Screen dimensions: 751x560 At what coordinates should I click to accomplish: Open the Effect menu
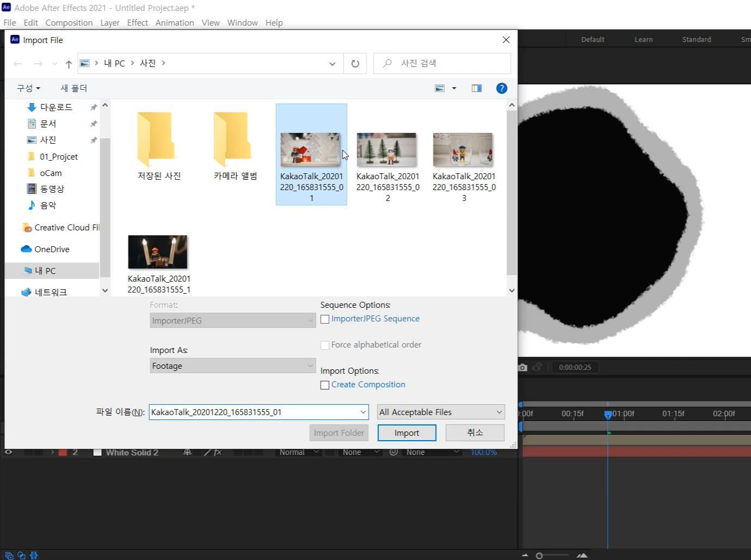137,22
